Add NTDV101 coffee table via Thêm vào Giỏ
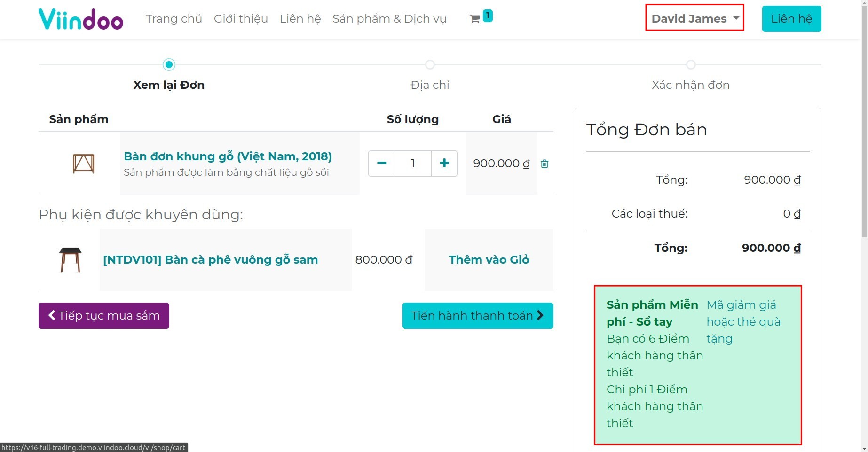Screen dimensions: 868x452 tap(489, 259)
